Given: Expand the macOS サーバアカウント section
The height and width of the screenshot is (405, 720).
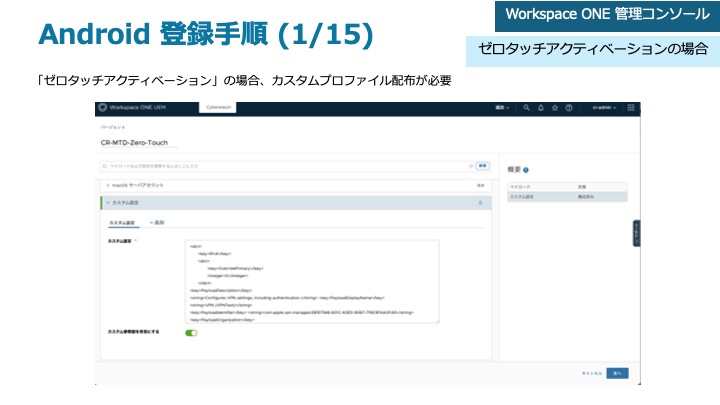Looking at the screenshot, I should 107,186.
